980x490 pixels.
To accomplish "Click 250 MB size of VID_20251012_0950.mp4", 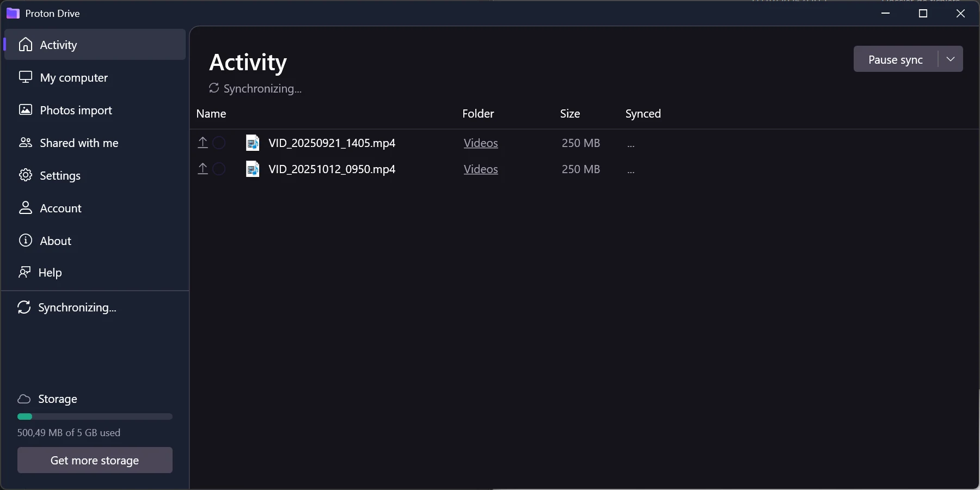I will click(581, 169).
